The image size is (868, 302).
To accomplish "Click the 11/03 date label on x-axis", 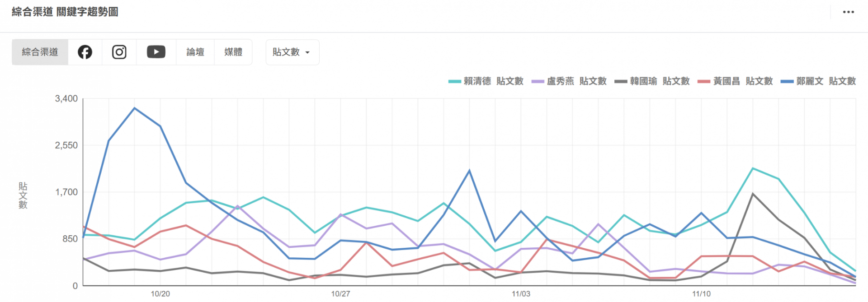I will (x=521, y=294).
